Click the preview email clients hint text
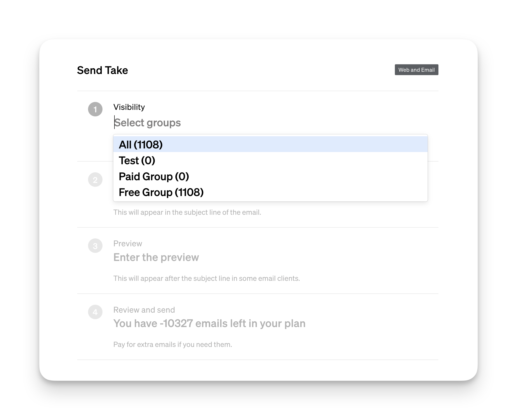The image size is (517, 420). (207, 278)
